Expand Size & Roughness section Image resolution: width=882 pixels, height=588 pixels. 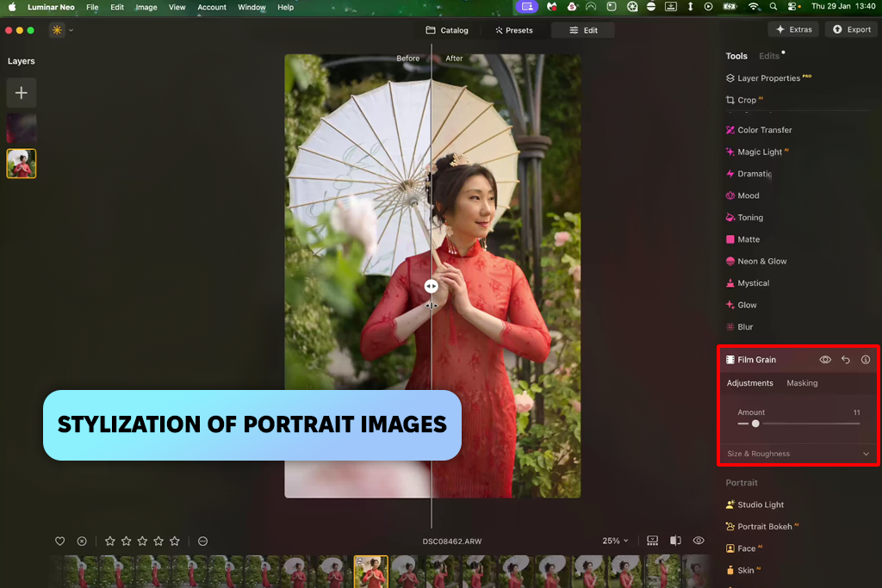[798, 454]
